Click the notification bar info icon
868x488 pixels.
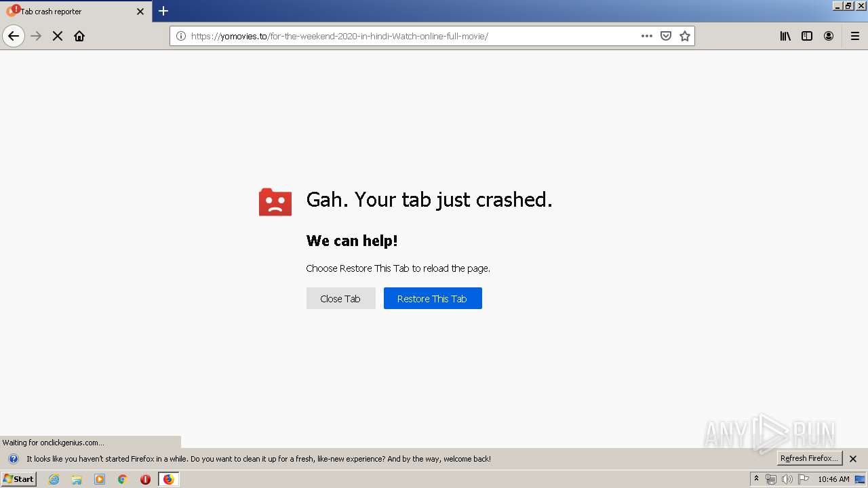13,459
